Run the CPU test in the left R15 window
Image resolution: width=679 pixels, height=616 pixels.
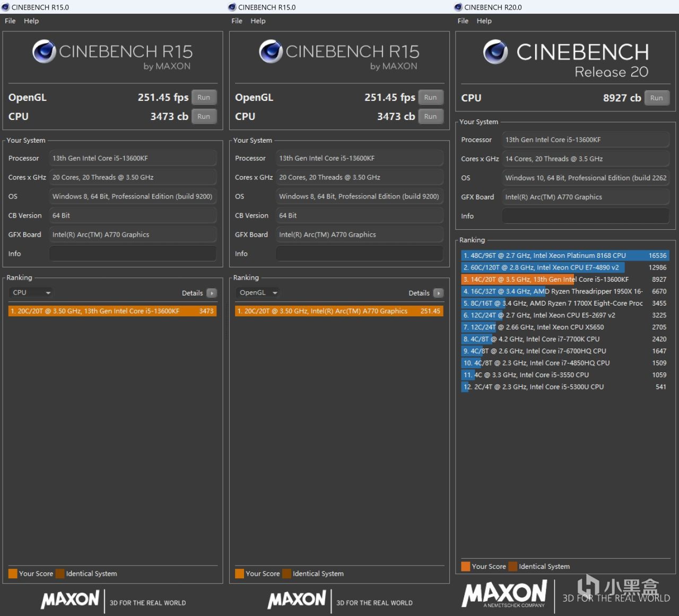click(204, 117)
